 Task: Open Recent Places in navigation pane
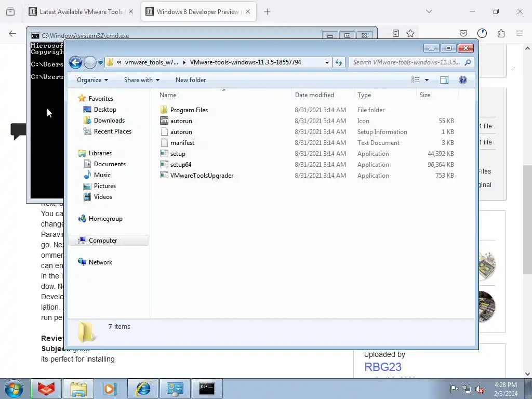point(112,131)
